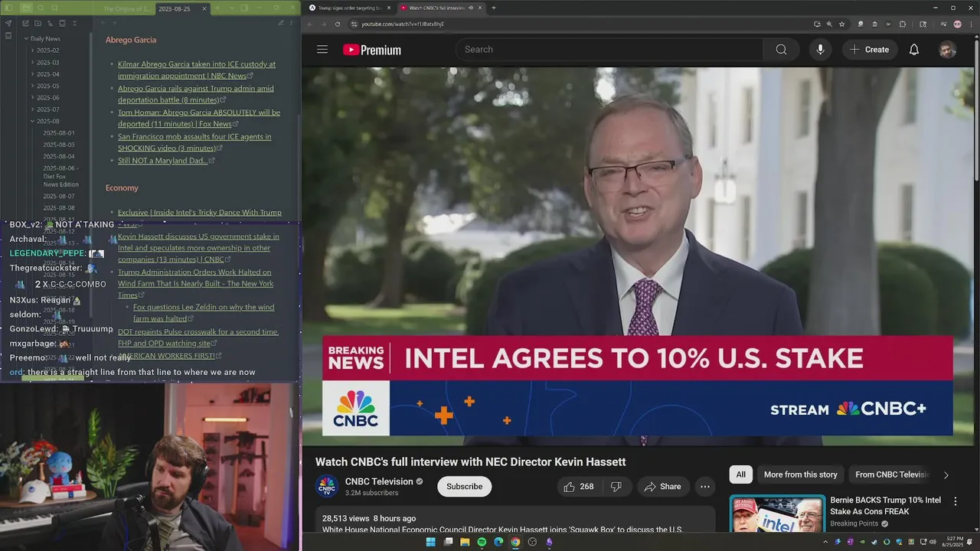Click the Create button
The width and height of the screenshot is (980, 551).
point(870,50)
